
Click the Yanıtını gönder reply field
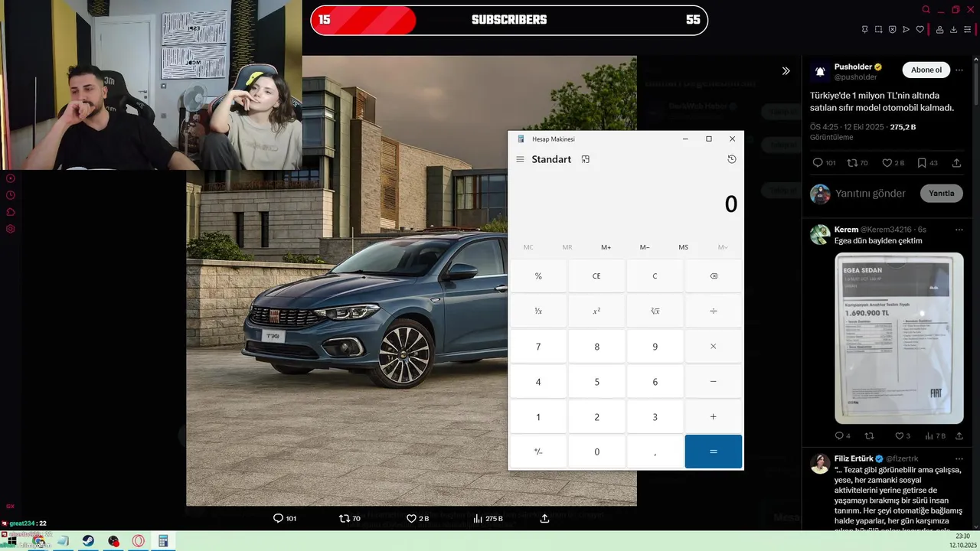tap(870, 194)
